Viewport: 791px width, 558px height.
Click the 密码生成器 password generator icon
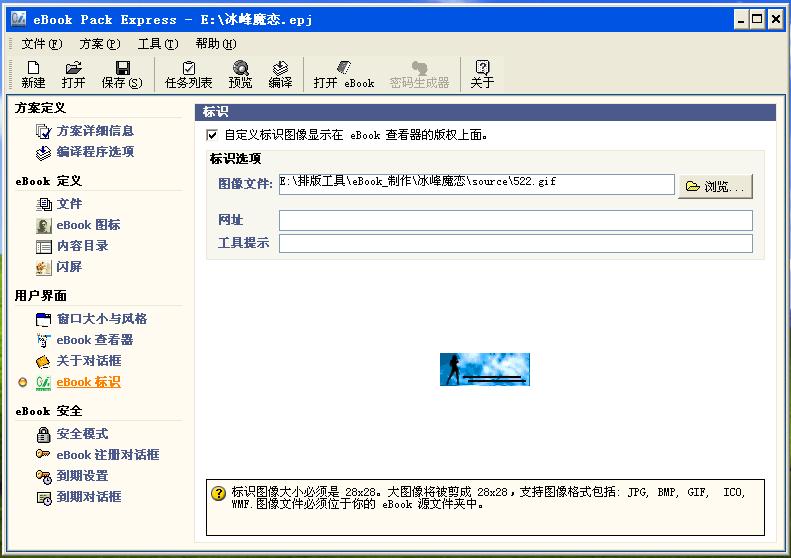click(419, 68)
